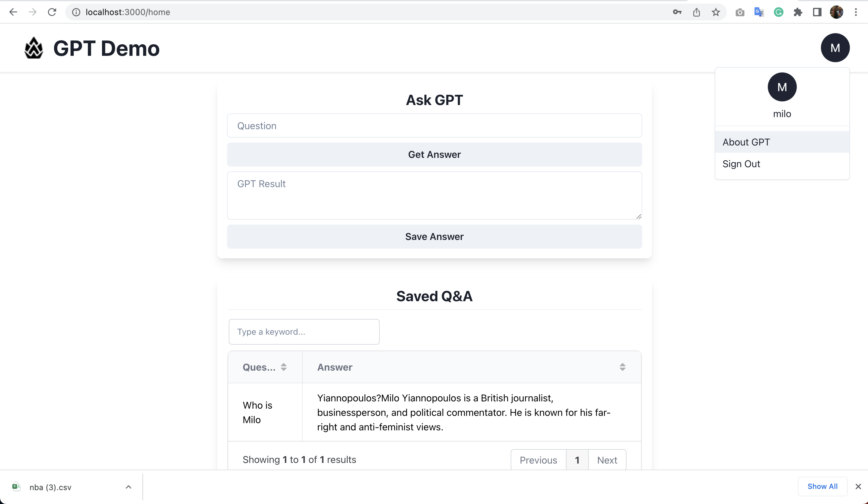
Task: Click the Grammarly extension icon
Action: [x=778, y=12]
